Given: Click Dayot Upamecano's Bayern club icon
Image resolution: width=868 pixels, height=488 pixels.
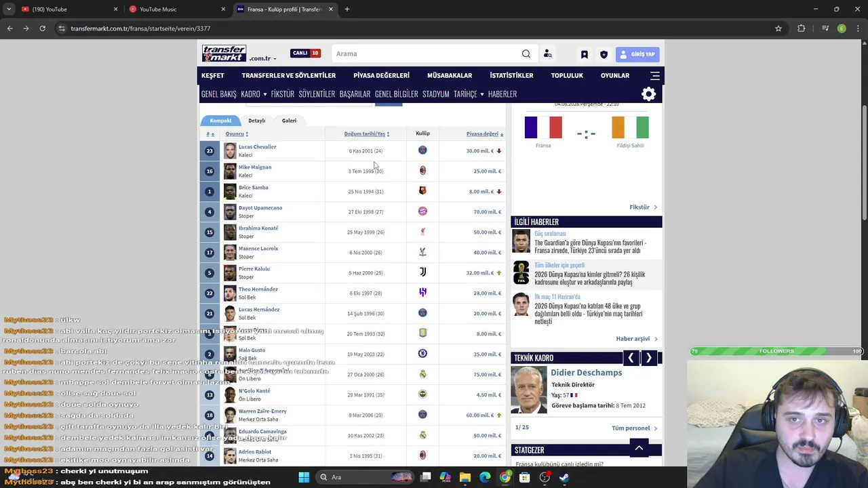Looking at the screenshot, I should click(x=422, y=211).
